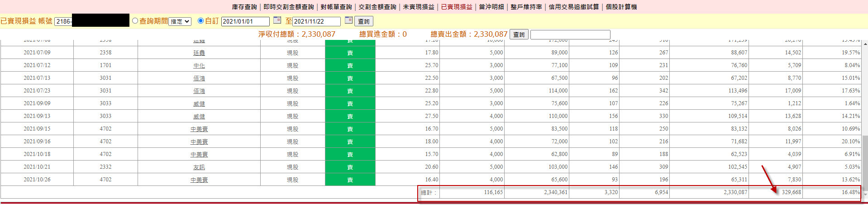Click the scrollbar up arrow

tap(865, 44)
